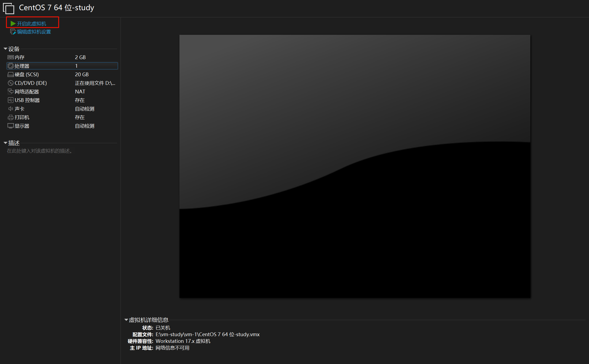
Task: Click the network adapter (网络适配器) icon
Action: click(x=10, y=92)
